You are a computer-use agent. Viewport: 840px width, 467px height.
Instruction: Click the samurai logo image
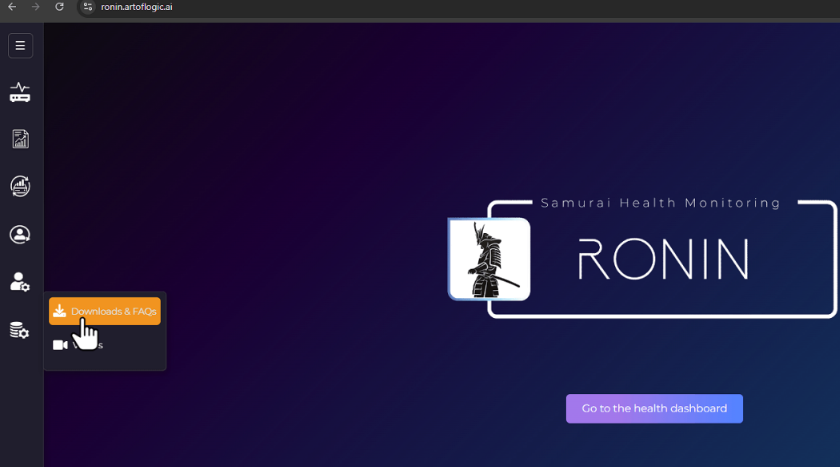[489, 259]
